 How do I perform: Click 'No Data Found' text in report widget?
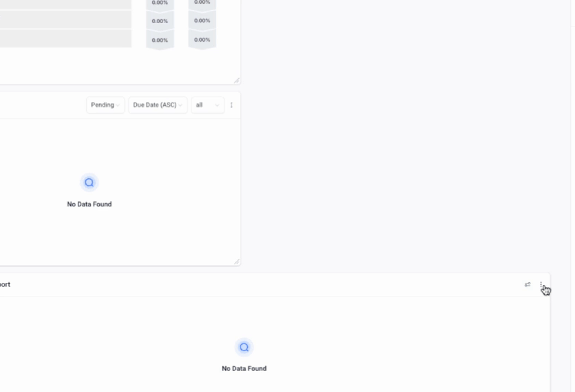point(244,369)
